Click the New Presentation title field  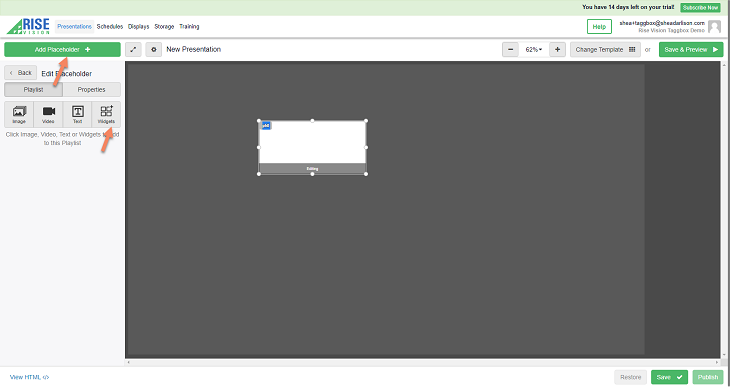tap(194, 49)
